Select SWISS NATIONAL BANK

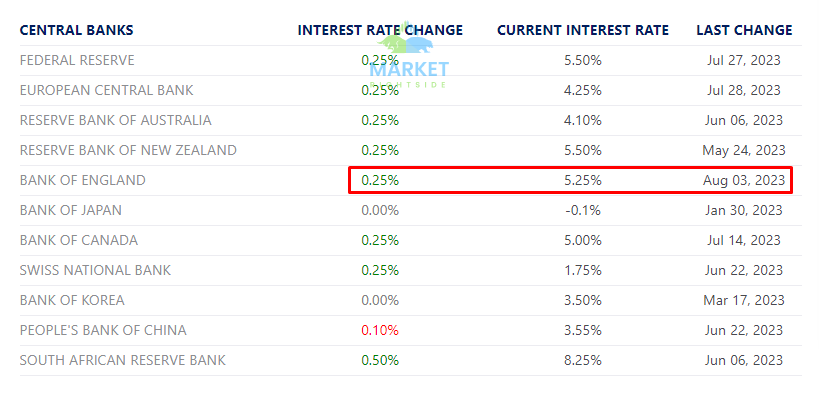95,271
